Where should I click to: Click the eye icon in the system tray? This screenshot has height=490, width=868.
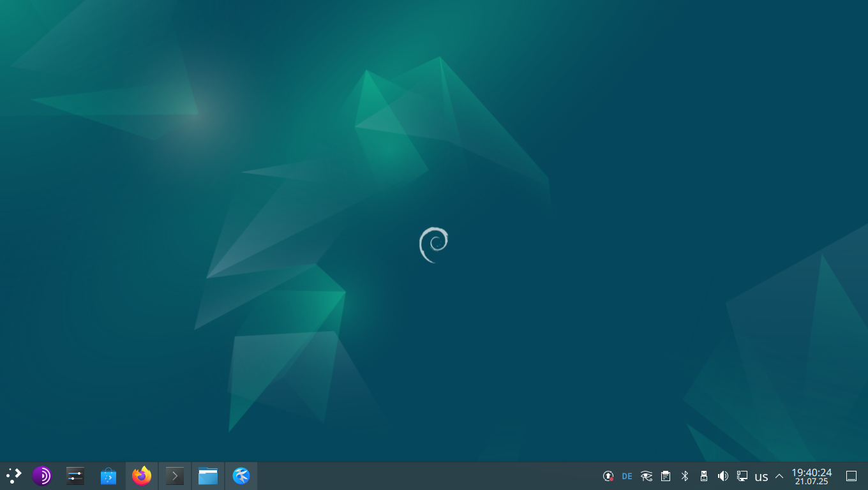(646, 476)
